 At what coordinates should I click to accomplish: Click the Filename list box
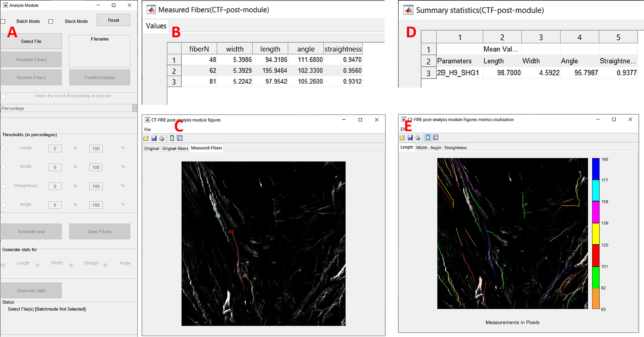100,51
